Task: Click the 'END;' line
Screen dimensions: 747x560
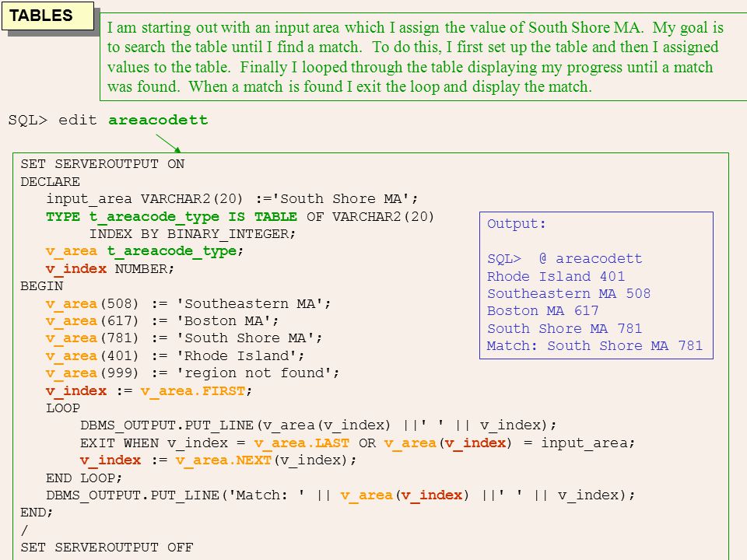Action: pyautogui.click(x=37, y=513)
